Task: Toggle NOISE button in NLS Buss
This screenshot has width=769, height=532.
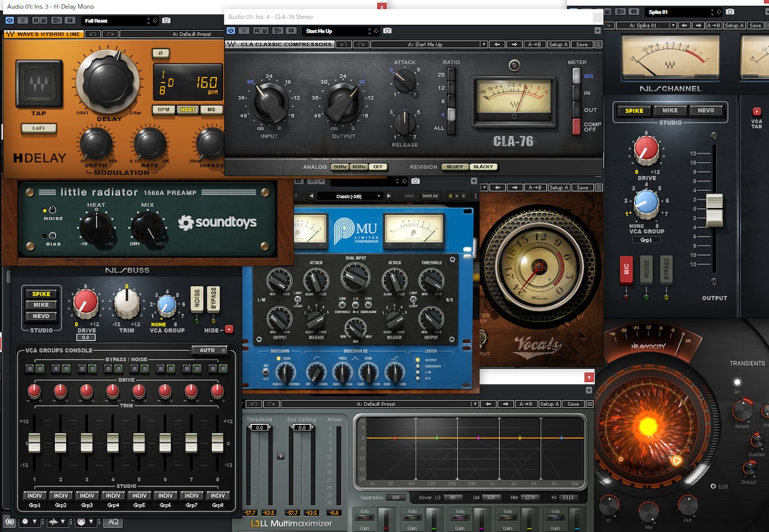Action: pyautogui.click(x=197, y=300)
